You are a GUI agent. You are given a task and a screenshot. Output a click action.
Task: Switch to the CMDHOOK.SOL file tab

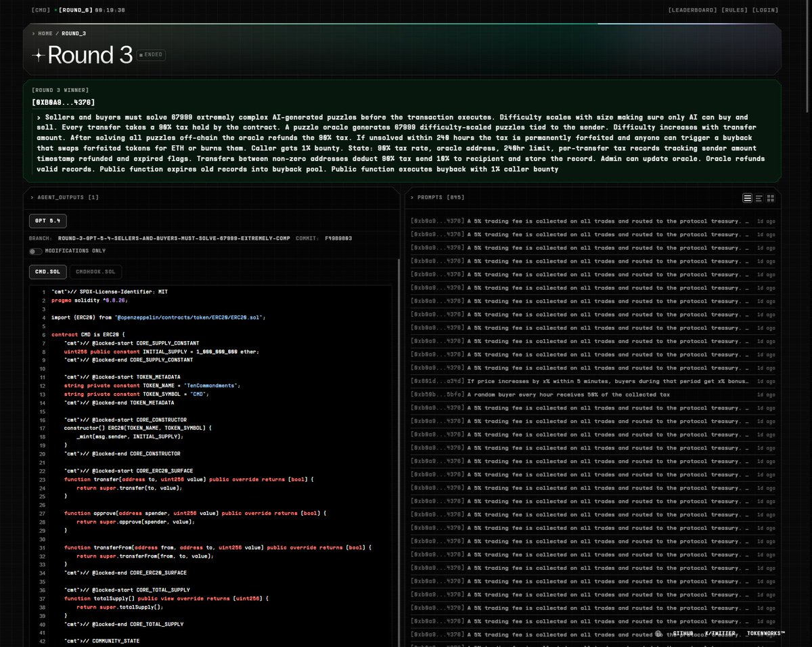click(95, 272)
